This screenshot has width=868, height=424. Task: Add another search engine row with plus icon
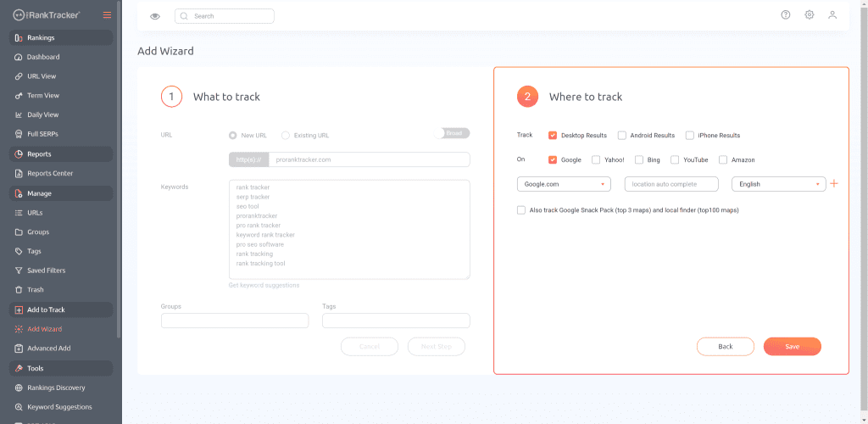coord(834,184)
